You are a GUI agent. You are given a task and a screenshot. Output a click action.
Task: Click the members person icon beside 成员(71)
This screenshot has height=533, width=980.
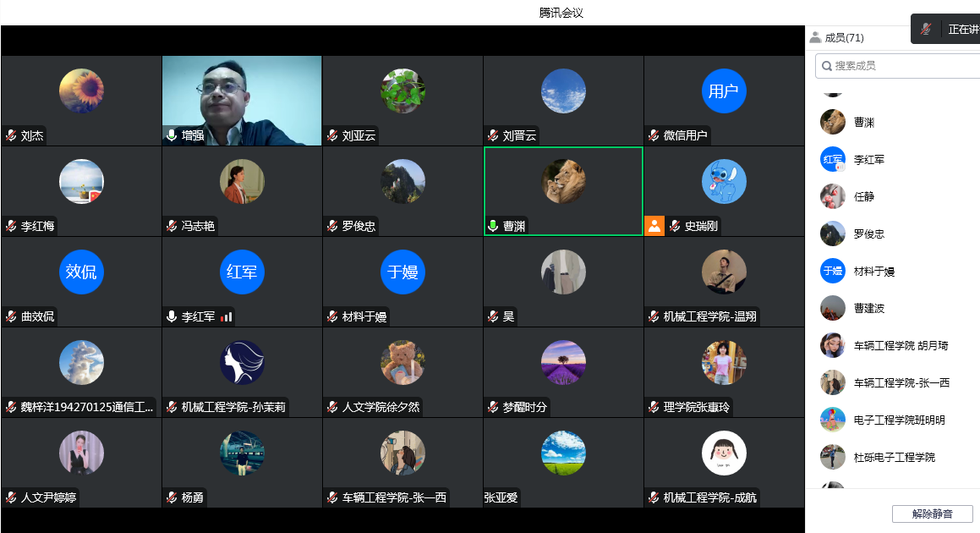(815, 37)
